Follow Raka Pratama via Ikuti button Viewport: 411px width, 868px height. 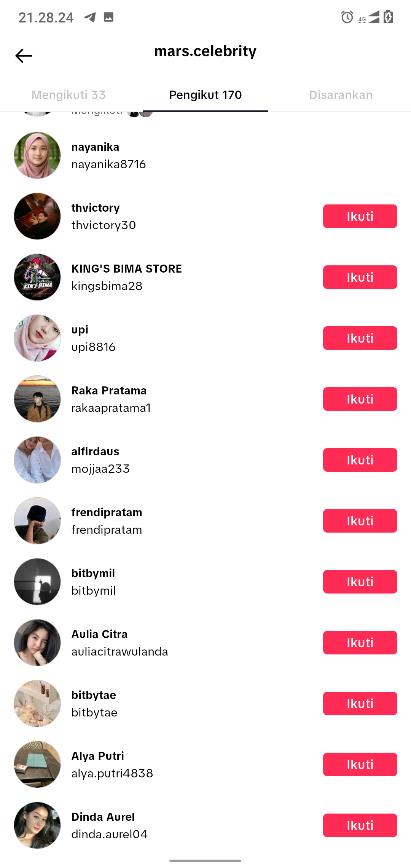(360, 399)
